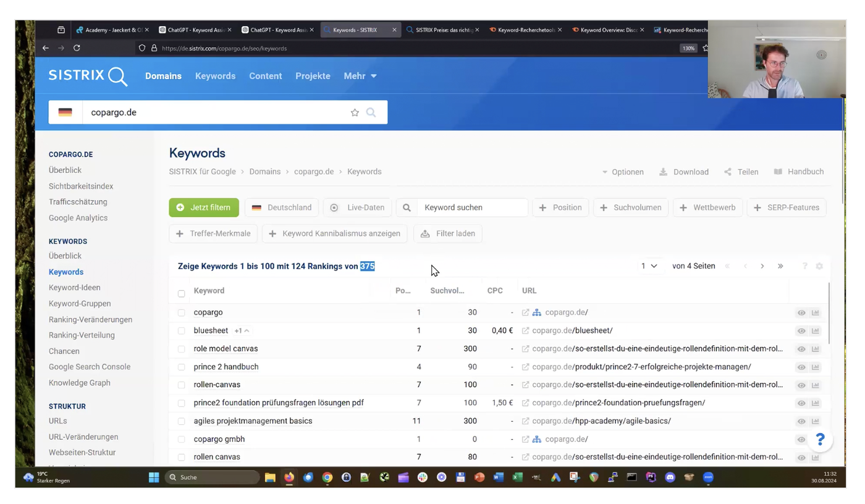Open File Explorer from the taskbar
Viewport: 865px width, 504px height.
click(x=270, y=477)
